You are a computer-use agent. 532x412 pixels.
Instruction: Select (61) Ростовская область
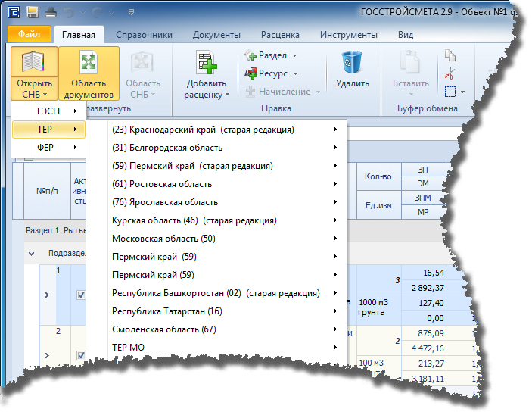[x=216, y=184]
